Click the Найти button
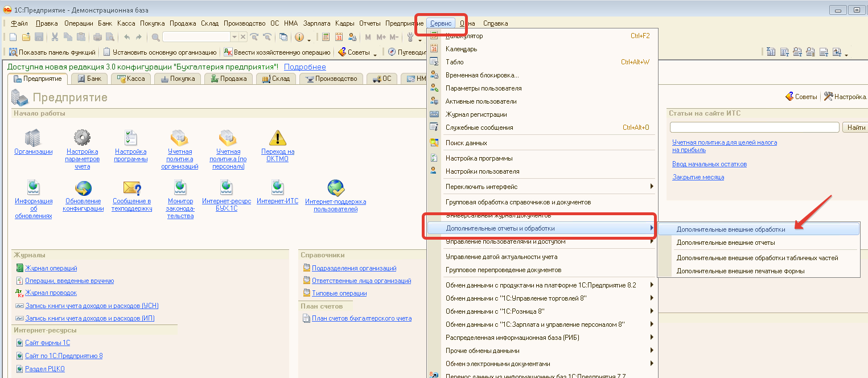The height and width of the screenshot is (378, 868). click(855, 128)
